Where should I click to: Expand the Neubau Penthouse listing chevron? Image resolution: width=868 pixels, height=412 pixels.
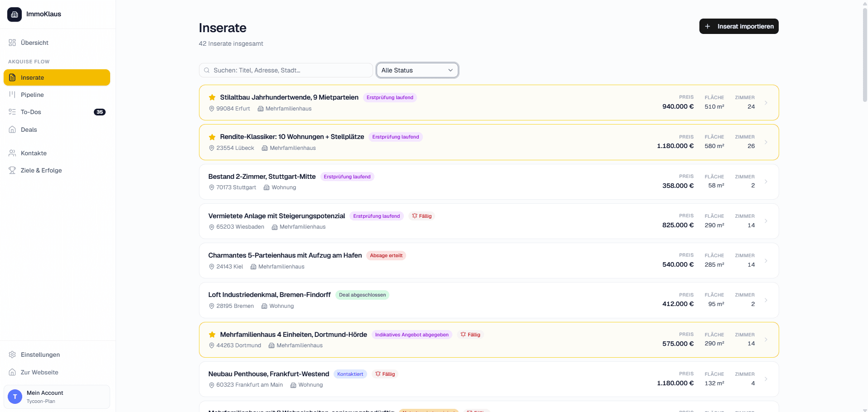(766, 379)
